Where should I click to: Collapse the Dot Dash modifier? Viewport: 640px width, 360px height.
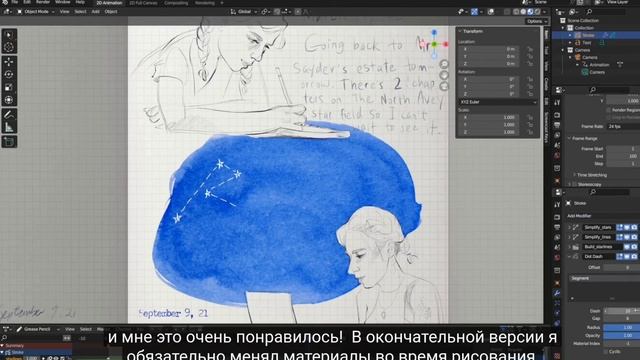pyautogui.click(x=570, y=256)
